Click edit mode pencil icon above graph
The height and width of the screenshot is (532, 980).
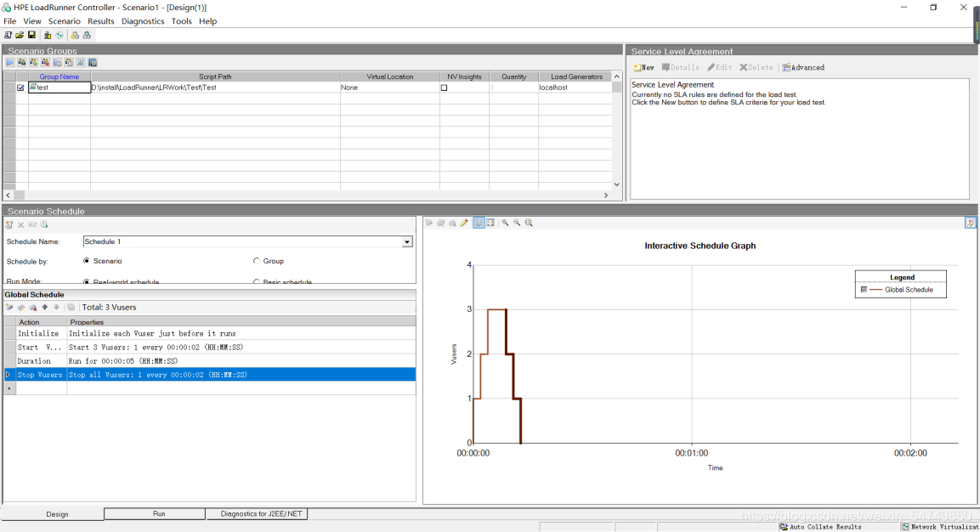[464, 223]
